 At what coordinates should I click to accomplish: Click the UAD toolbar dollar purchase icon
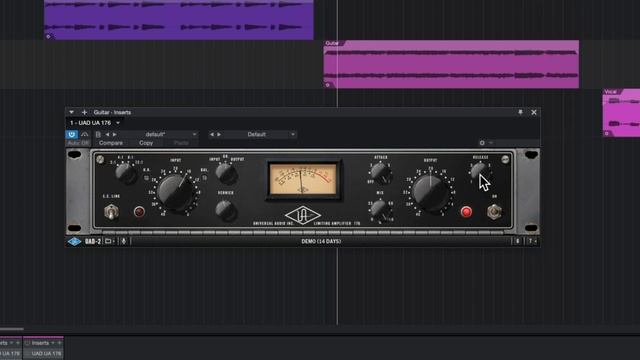tap(518, 242)
